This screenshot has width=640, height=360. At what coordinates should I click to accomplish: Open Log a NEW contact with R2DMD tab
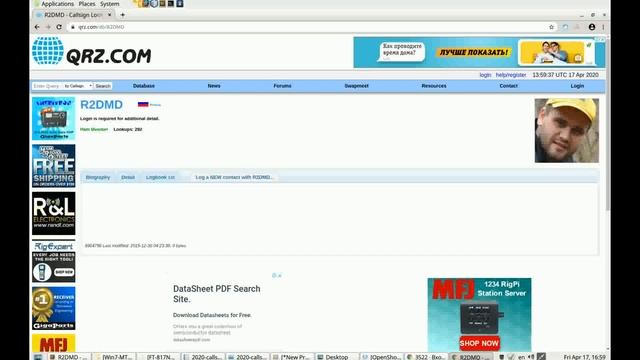pos(234,177)
